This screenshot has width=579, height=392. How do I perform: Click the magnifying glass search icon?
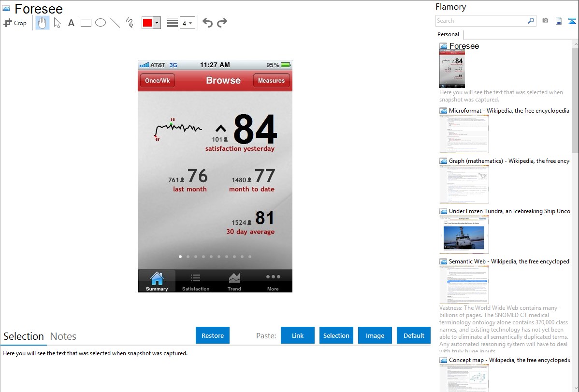coord(531,21)
